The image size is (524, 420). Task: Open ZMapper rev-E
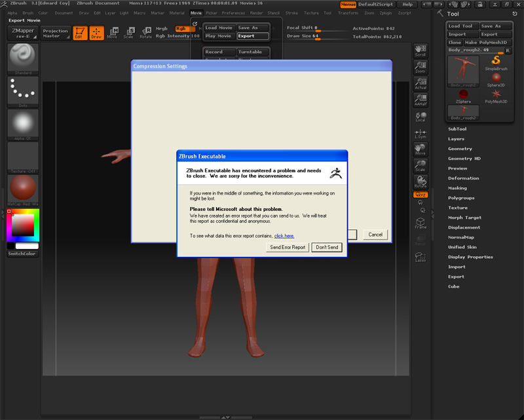[23, 33]
